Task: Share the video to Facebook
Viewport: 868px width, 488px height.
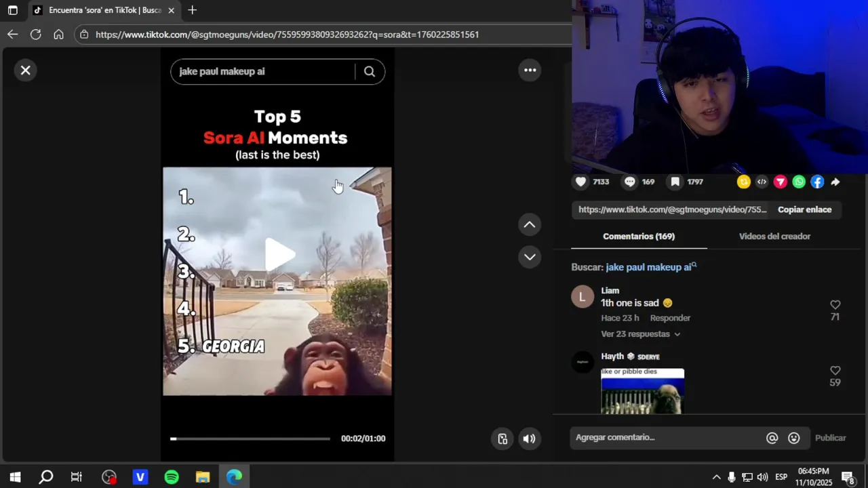Action: point(817,182)
